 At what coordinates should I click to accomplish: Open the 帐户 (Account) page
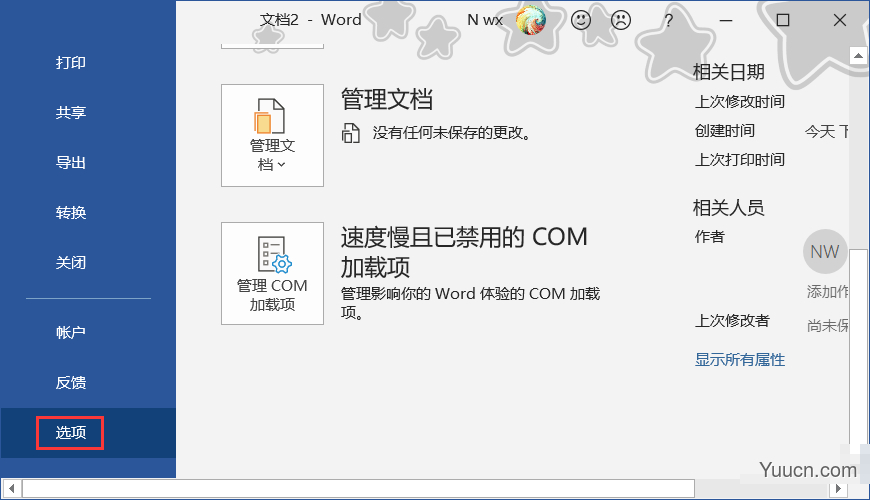pyautogui.click(x=70, y=332)
